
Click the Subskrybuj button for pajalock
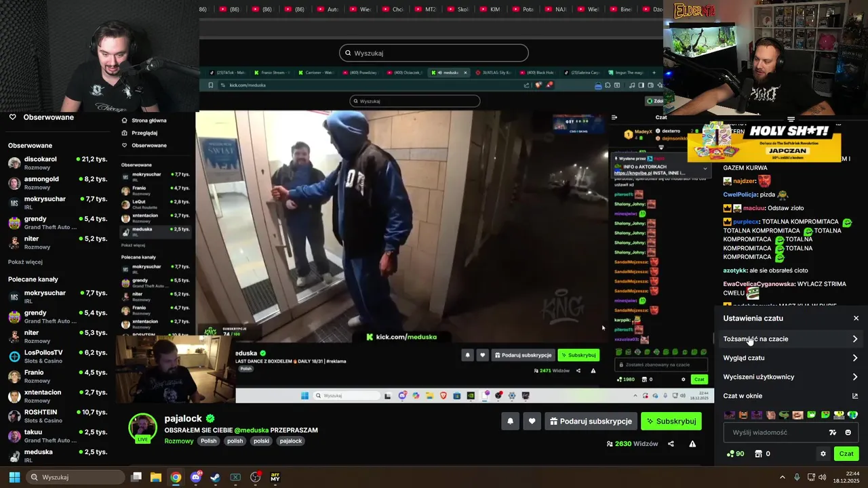click(x=671, y=421)
